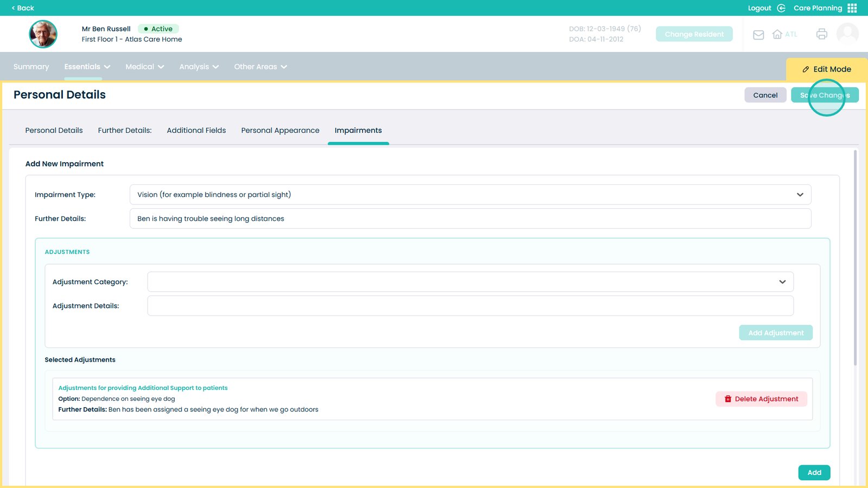Click the Add button at the bottom
868x488 pixels.
814,473
